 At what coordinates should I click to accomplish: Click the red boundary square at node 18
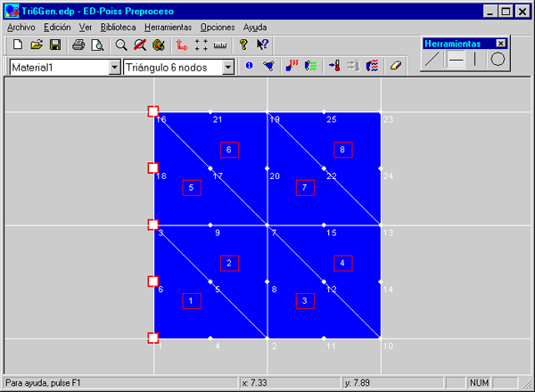click(153, 168)
